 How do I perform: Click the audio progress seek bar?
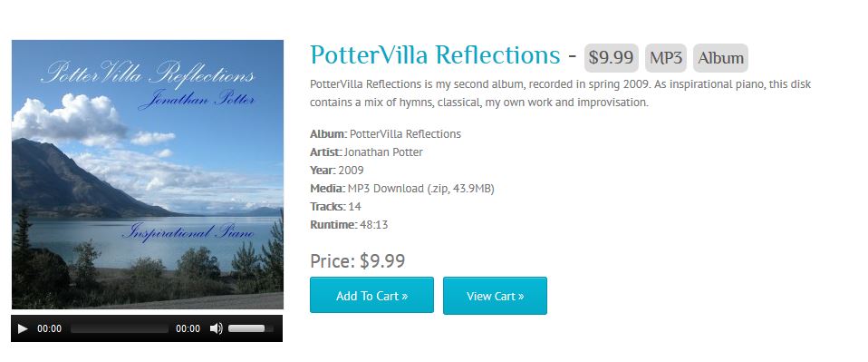(x=120, y=328)
